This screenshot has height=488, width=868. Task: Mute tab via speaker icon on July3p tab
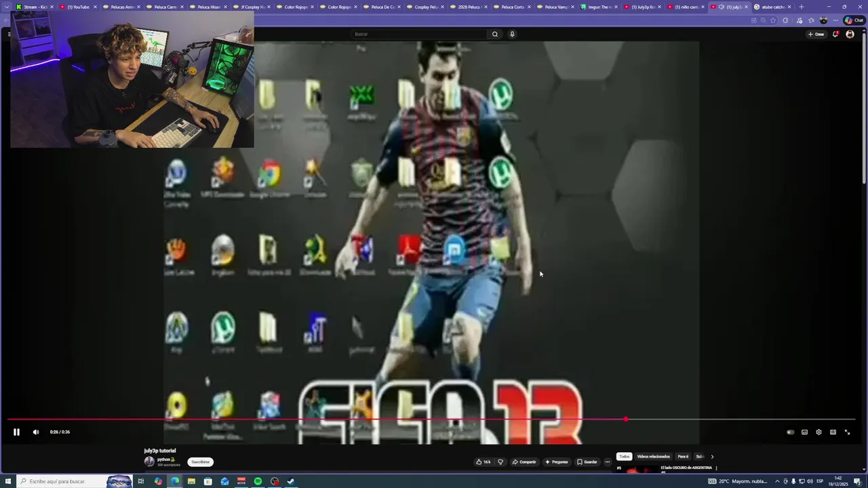click(721, 7)
